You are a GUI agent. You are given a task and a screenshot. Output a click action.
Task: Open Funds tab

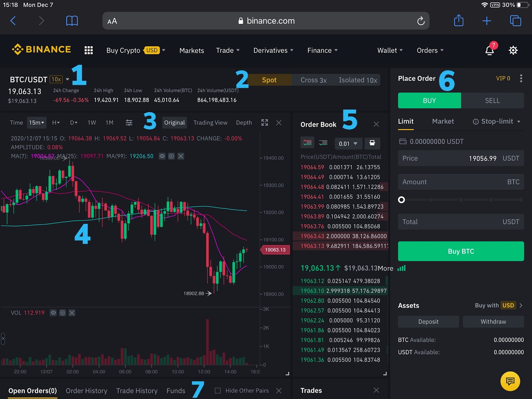(176, 391)
